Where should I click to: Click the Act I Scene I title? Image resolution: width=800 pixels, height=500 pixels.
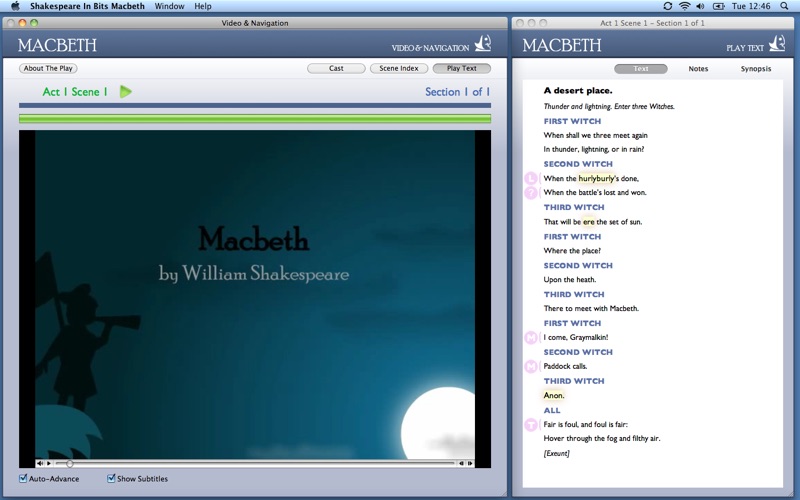tap(75, 92)
